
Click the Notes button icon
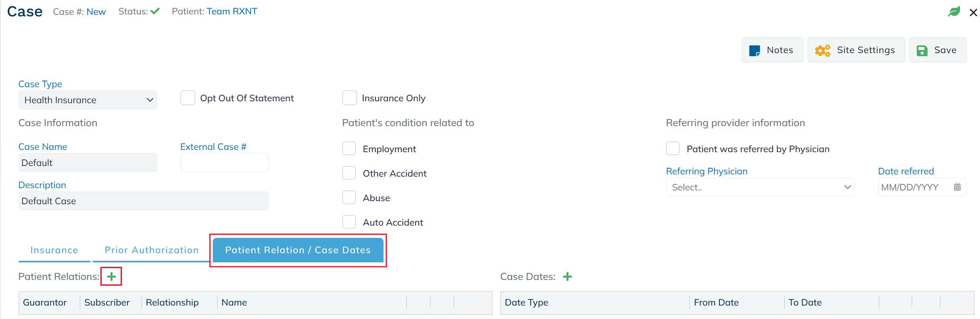(754, 50)
